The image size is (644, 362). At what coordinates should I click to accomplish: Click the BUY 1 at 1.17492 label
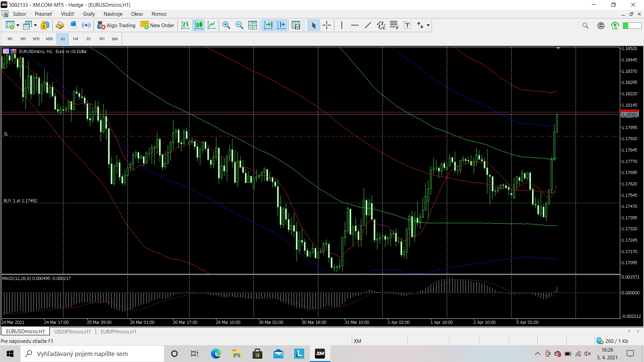click(x=20, y=200)
